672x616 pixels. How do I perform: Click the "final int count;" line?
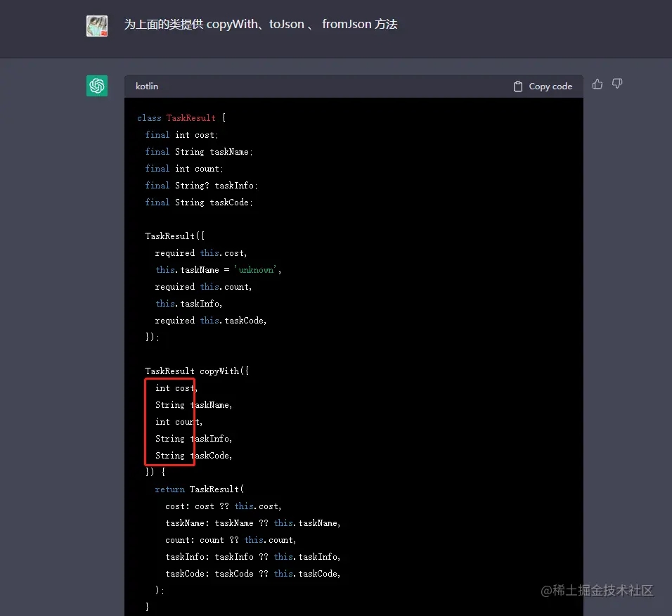(x=184, y=169)
